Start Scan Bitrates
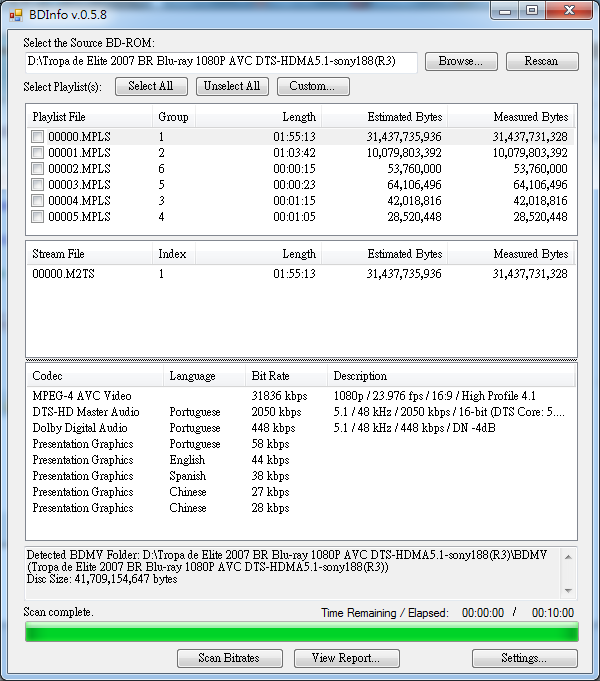600x681 pixels. [228, 658]
